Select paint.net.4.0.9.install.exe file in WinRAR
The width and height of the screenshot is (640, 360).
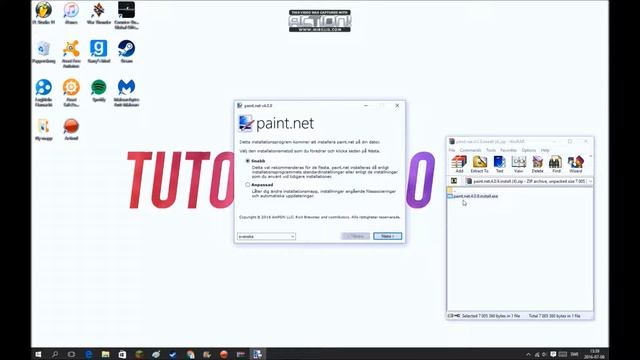[x=473, y=196]
